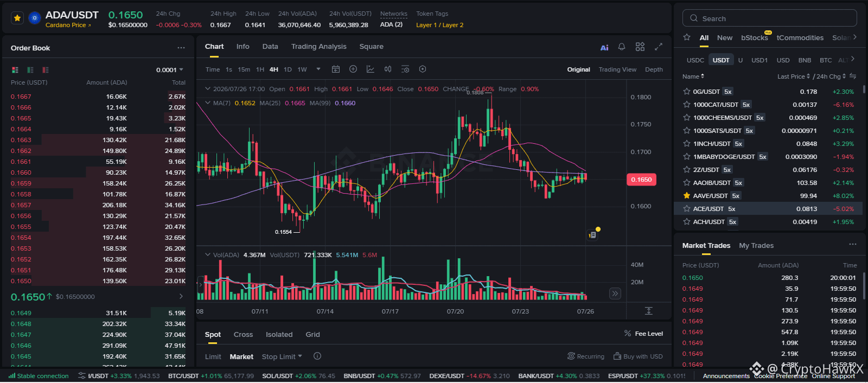Show both buy and sell orders layout

(15, 70)
